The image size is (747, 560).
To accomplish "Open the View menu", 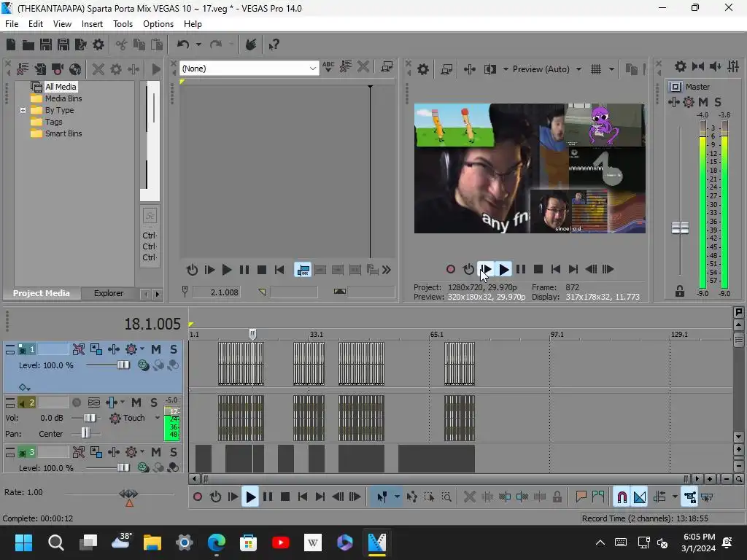I will click(63, 24).
